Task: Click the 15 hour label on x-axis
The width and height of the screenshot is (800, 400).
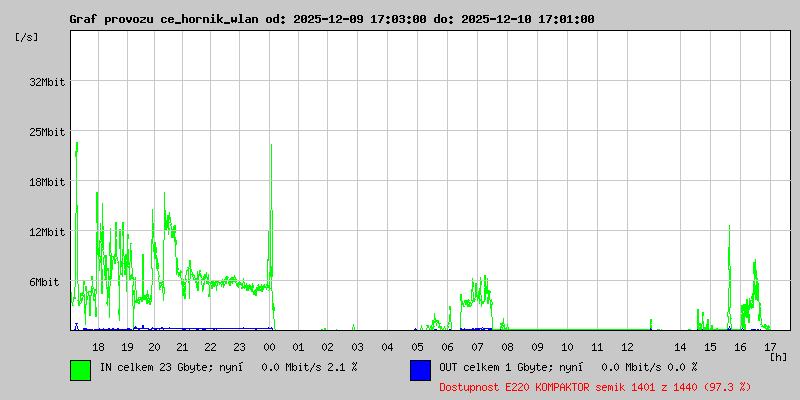Action: [710, 347]
